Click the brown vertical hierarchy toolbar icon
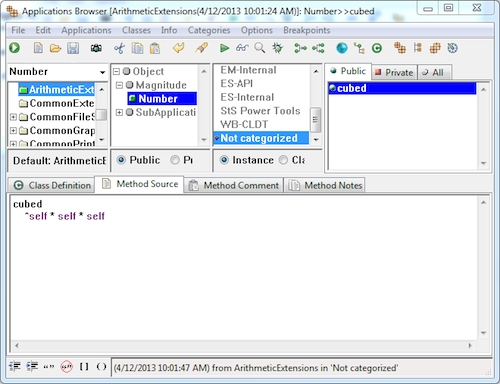Screen dimensions: 500x384 [417, 48]
